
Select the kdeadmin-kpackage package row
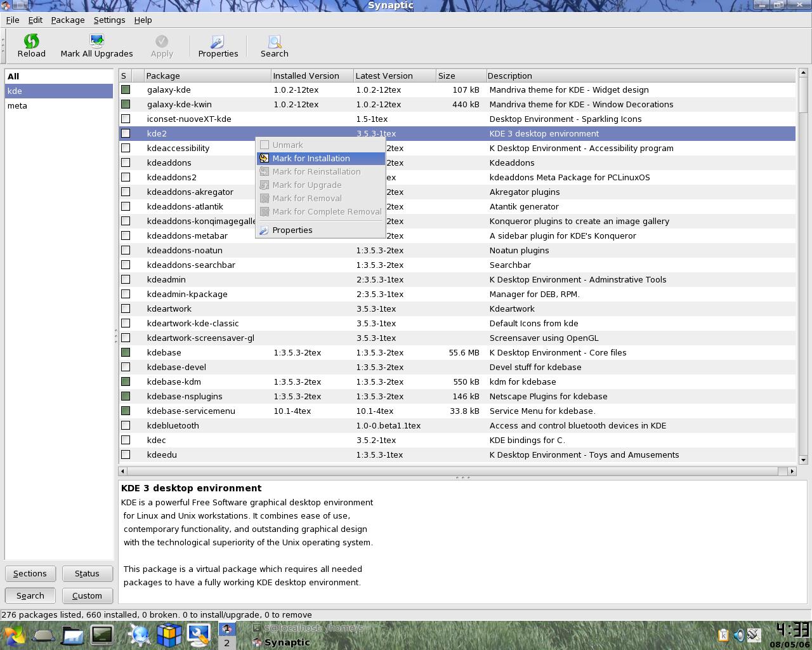(x=457, y=294)
